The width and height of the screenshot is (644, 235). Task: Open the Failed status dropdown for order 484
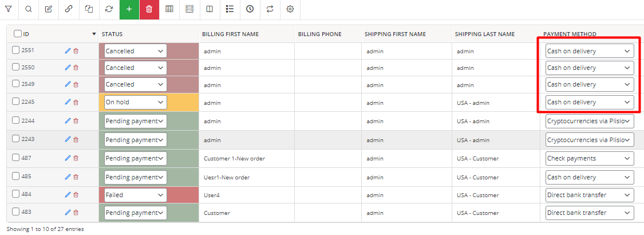(136, 195)
